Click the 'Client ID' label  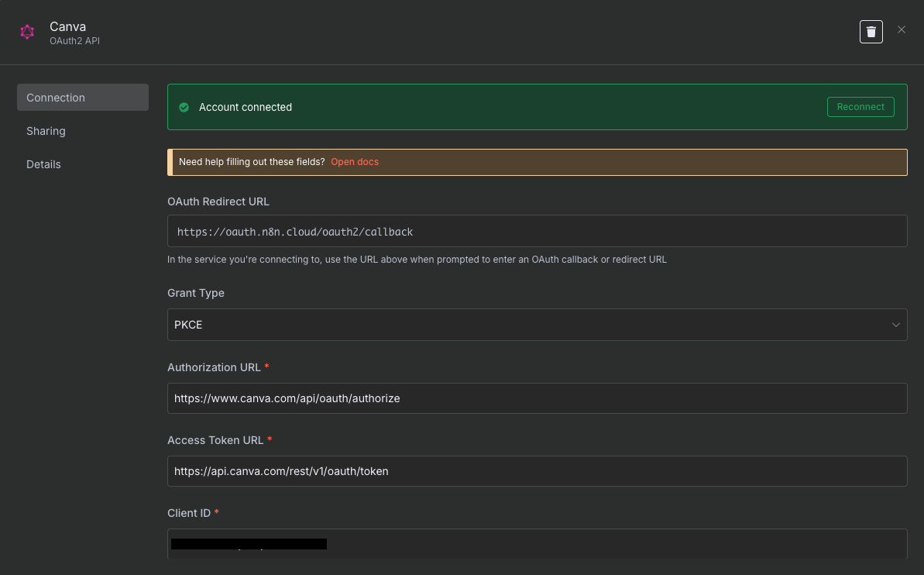coord(188,513)
